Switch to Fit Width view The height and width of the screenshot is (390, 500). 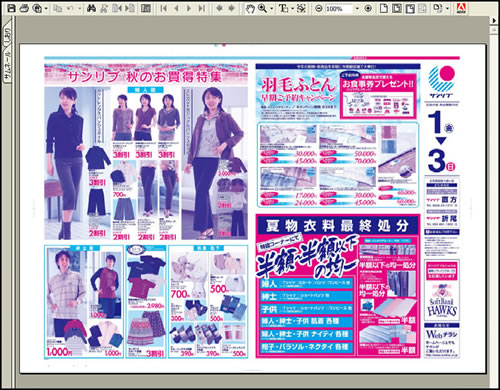point(410,8)
